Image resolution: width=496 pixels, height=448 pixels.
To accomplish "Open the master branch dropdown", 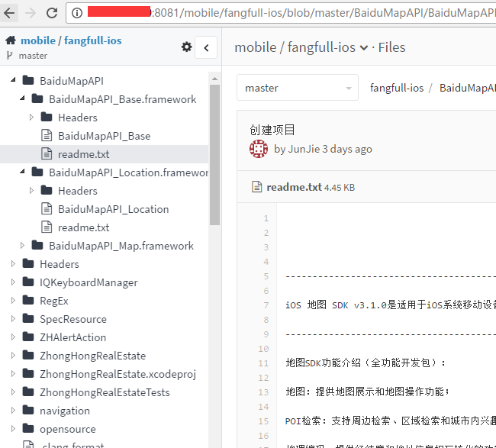I will click(x=298, y=88).
